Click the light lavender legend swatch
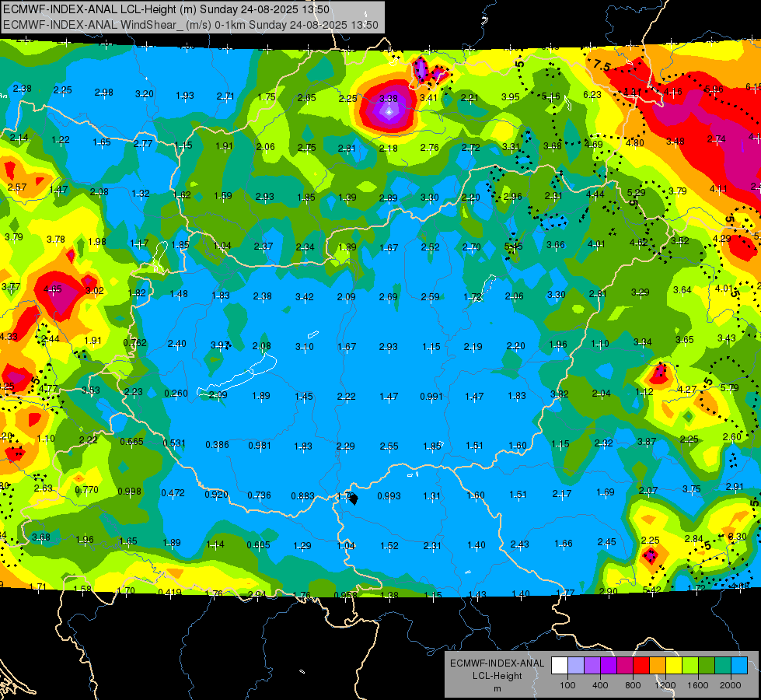761x700 pixels. 576,666
